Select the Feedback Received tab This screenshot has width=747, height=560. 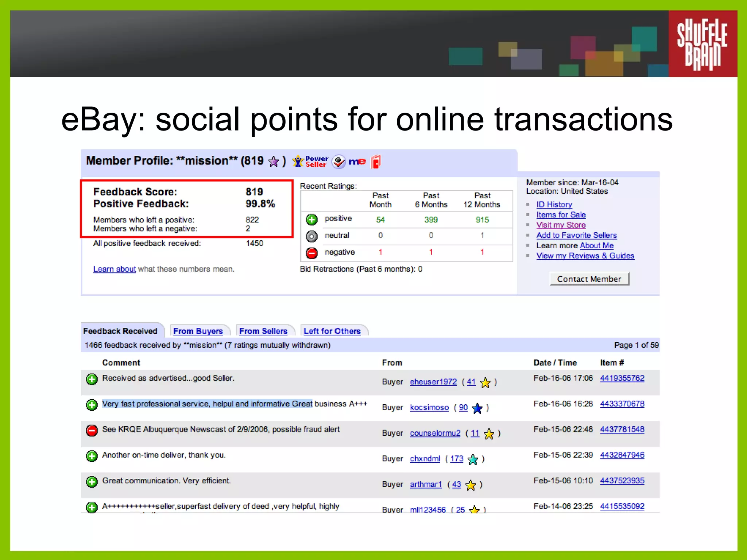click(120, 331)
